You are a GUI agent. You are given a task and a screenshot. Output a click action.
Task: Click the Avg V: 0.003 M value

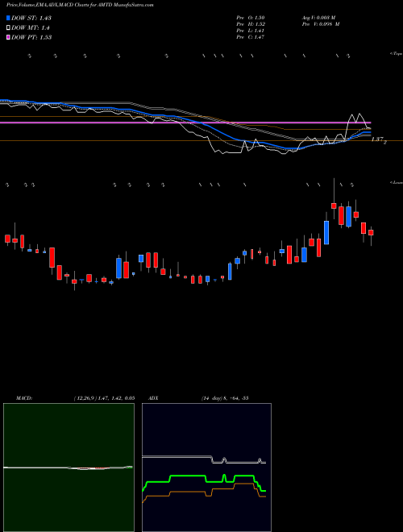point(318,18)
